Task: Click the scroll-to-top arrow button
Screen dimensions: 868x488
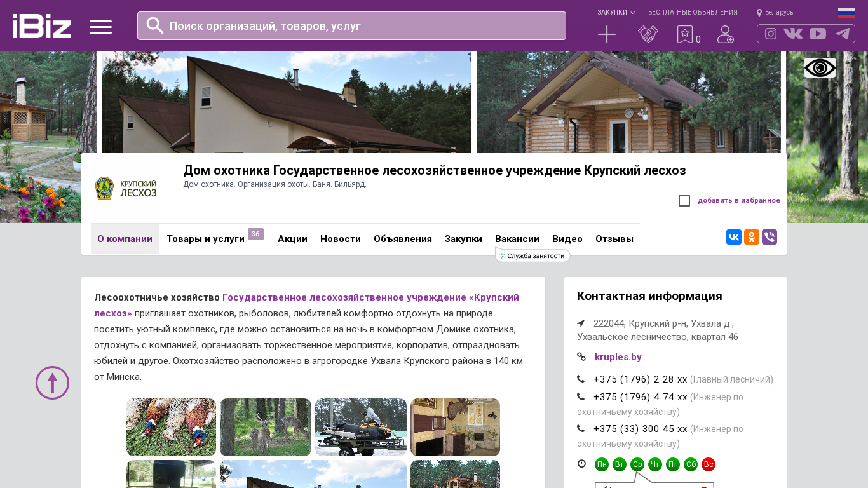Action: [52, 383]
